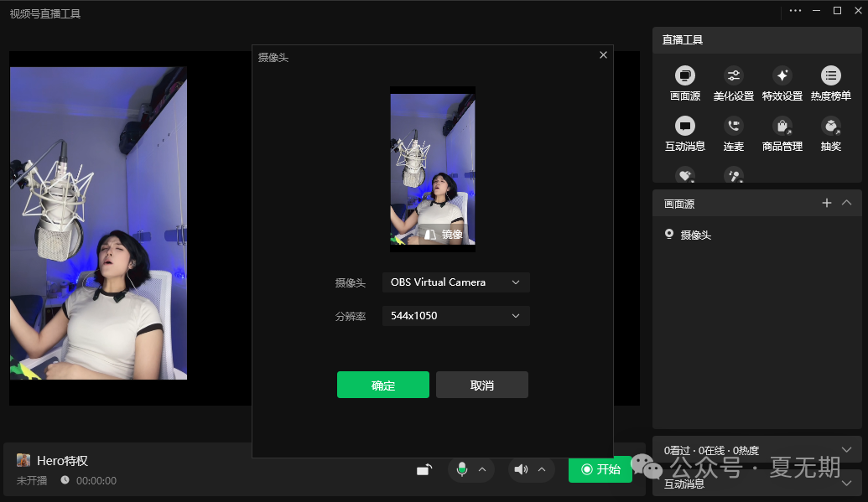The image size is (868, 502).
Task: Confirm camera settings with 确定 button
Action: click(x=382, y=385)
